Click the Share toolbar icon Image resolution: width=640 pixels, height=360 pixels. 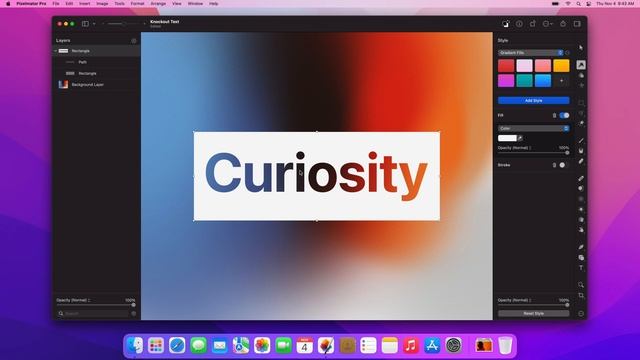[563, 24]
